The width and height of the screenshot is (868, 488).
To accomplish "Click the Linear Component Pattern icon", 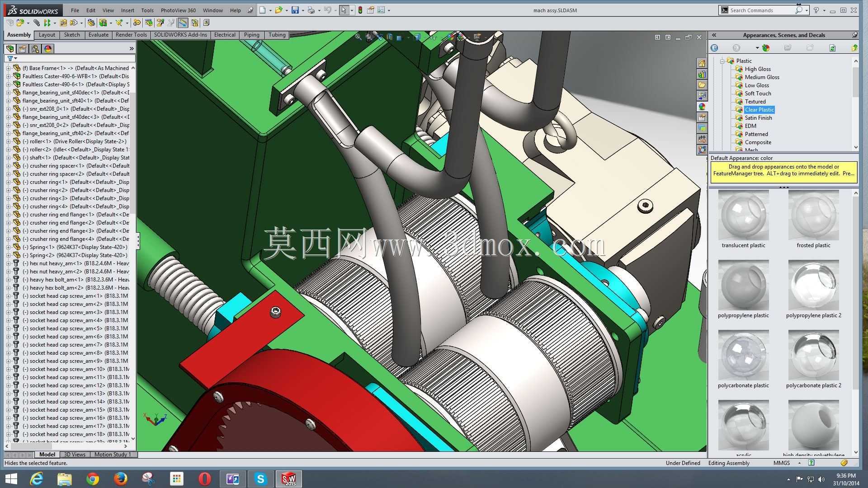I will tap(47, 23).
